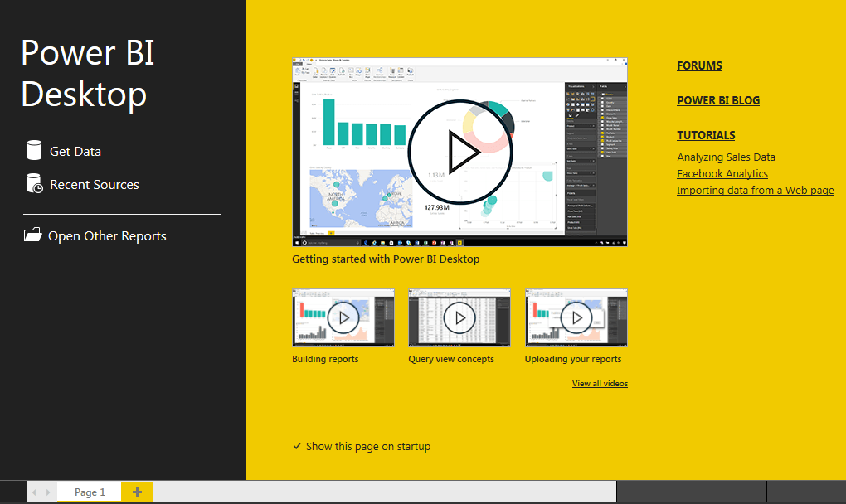Play the Building reports video
Viewport: 846px width, 504px height.
click(x=343, y=317)
